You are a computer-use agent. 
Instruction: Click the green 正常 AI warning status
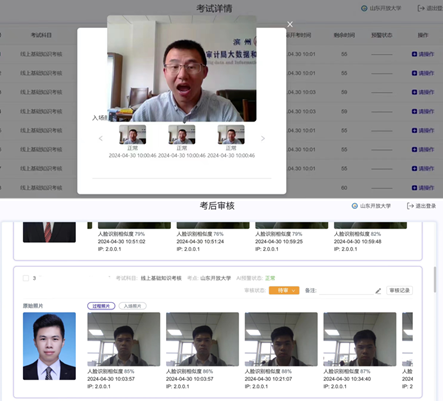point(270,278)
